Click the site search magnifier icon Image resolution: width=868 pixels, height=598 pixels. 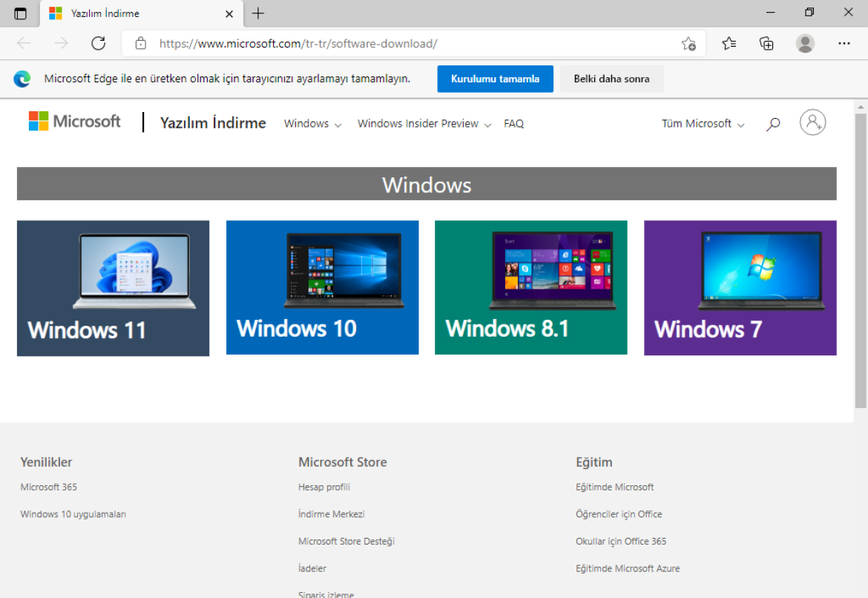click(773, 124)
